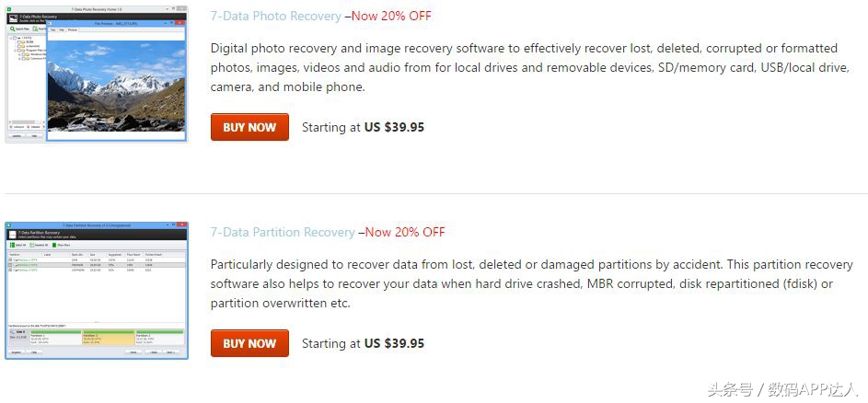Click the 7-Data Partition Recovery logo icon

(12, 235)
